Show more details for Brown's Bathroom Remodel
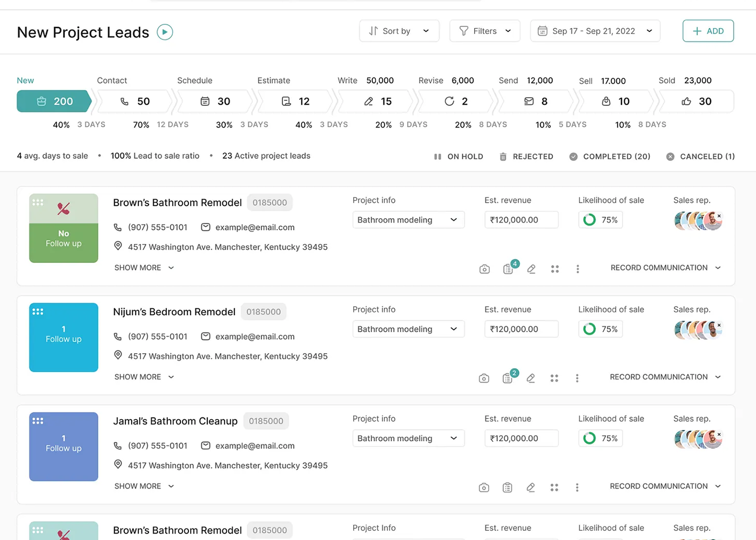 pyautogui.click(x=144, y=267)
